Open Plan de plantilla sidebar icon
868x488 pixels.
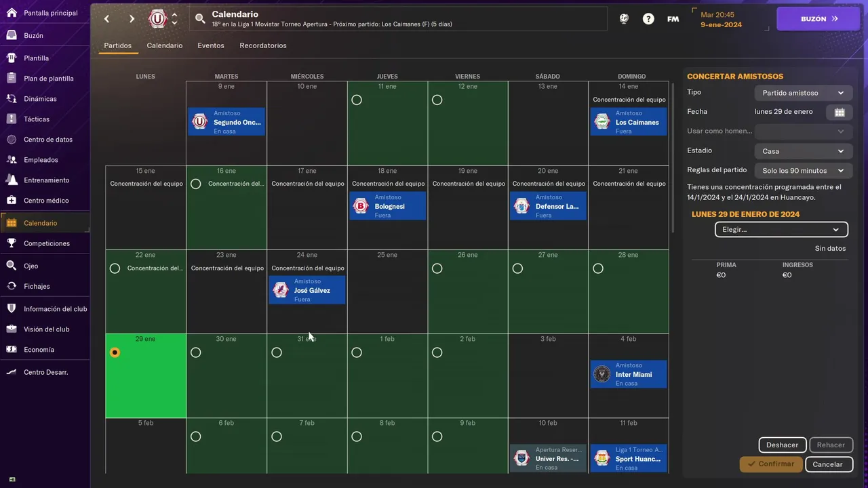click(12, 79)
